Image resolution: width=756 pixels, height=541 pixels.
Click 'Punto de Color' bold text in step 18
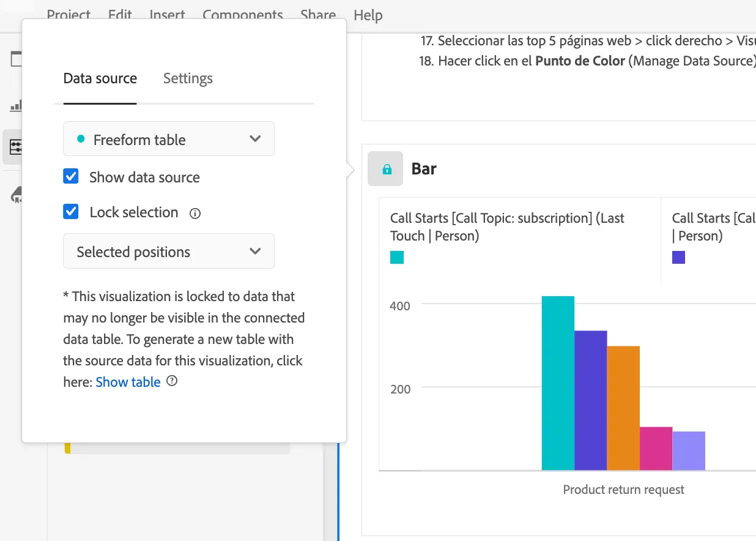580,61
